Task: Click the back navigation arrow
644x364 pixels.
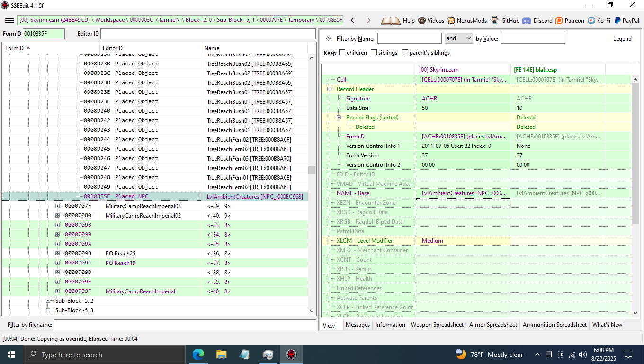Action: click(x=352, y=20)
